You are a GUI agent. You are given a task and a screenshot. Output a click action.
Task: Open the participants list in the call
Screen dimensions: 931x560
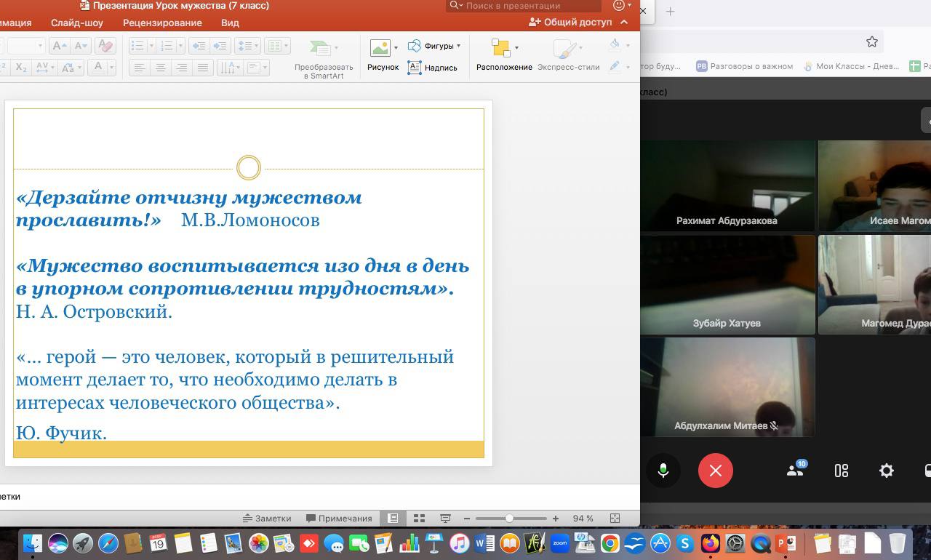tap(795, 471)
